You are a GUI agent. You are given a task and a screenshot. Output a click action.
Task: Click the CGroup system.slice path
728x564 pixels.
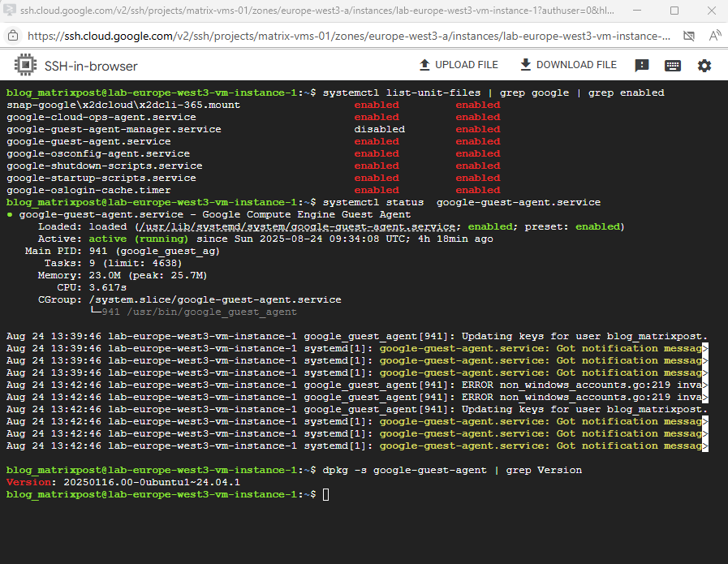215,300
